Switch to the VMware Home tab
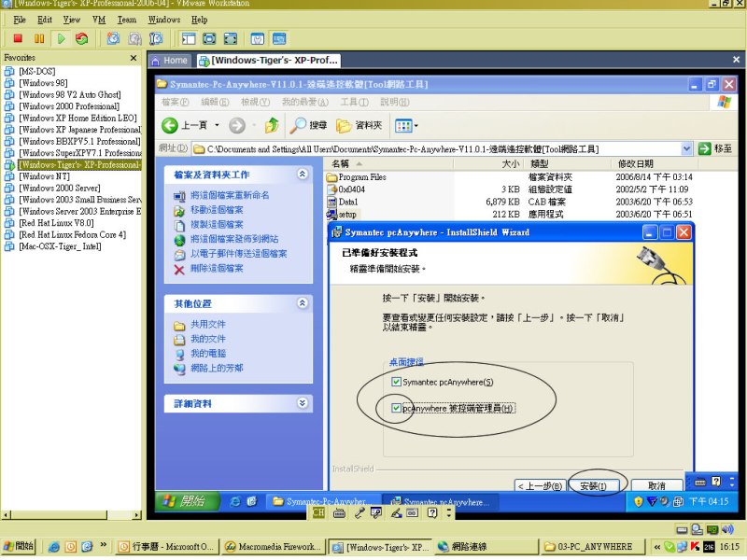This screenshot has height=560, width=747. (x=170, y=61)
